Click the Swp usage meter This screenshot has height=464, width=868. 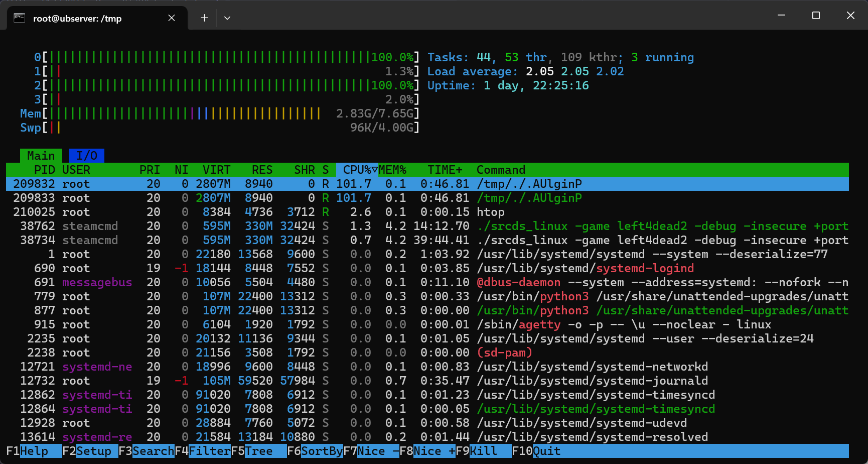pyautogui.click(x=220, y=128)
